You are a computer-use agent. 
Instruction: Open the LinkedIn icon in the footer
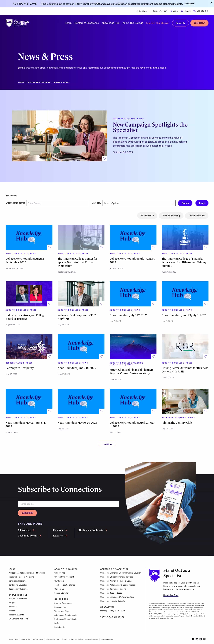pos(197,639)
